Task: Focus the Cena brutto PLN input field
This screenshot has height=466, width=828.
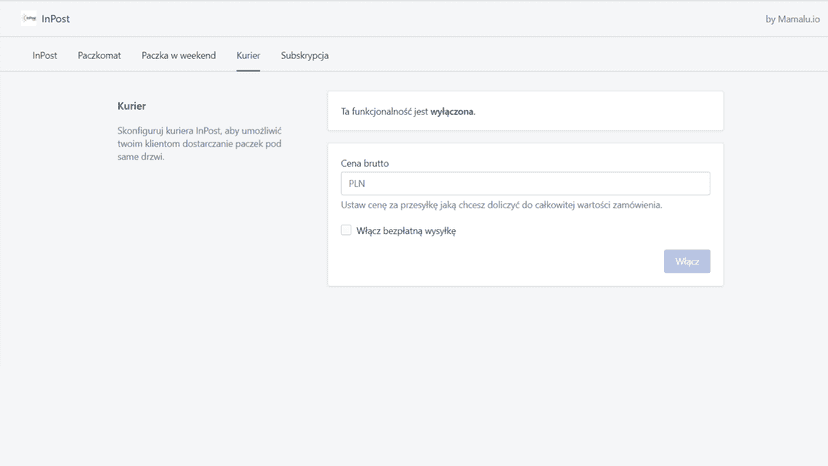Action: (x=525, y=183)
